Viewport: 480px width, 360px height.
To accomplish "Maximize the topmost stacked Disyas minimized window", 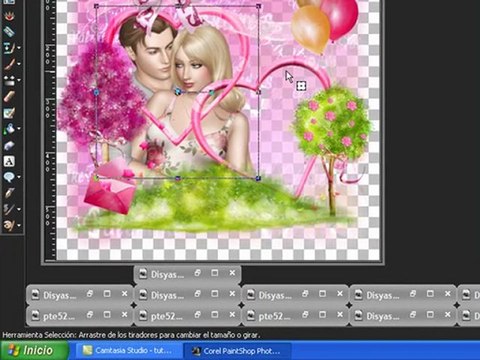I will [215, 273].
